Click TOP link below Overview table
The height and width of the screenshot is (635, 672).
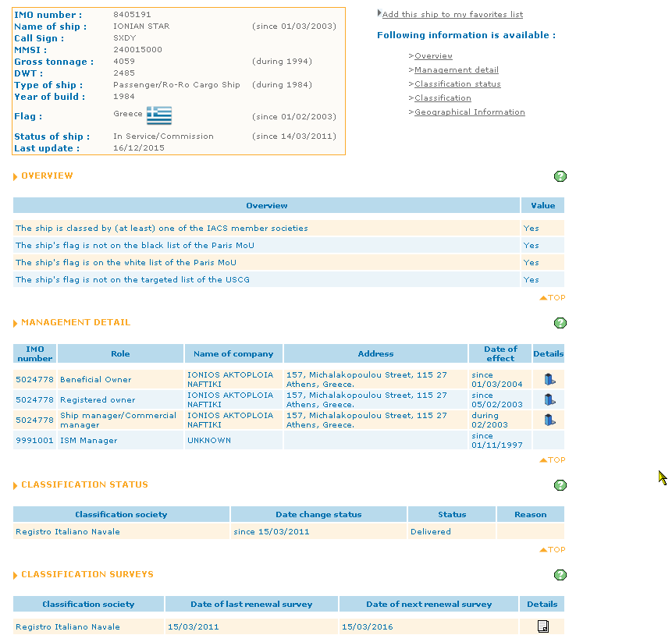(x=553, y=298)
